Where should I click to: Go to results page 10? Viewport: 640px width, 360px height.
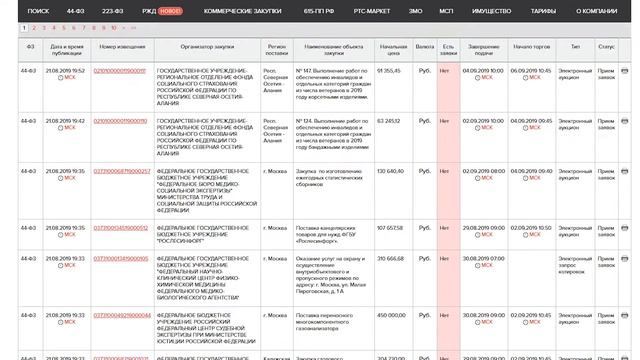(x=114, y=28)
